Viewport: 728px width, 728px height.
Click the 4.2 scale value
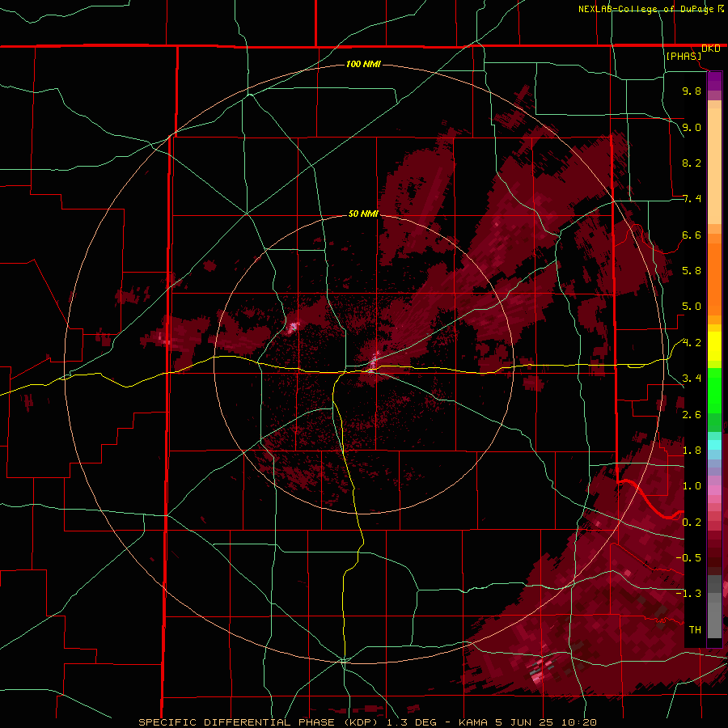click(692, 343)
